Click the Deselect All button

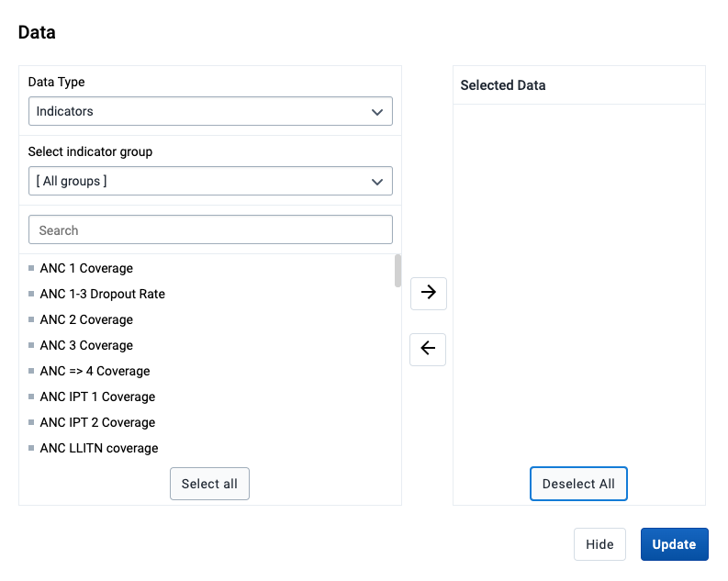click(578, 484)
